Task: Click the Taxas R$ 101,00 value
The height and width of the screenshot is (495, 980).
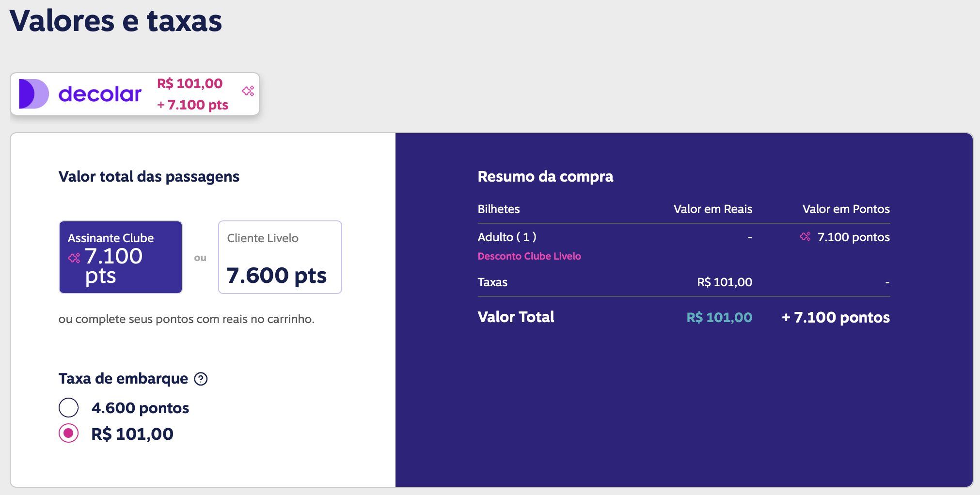Action: (725, 282)
